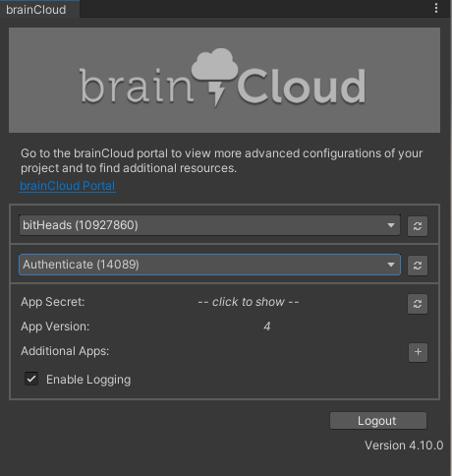
Task: Click the brainCloud banner image
Action: click(x=224, y=81)
